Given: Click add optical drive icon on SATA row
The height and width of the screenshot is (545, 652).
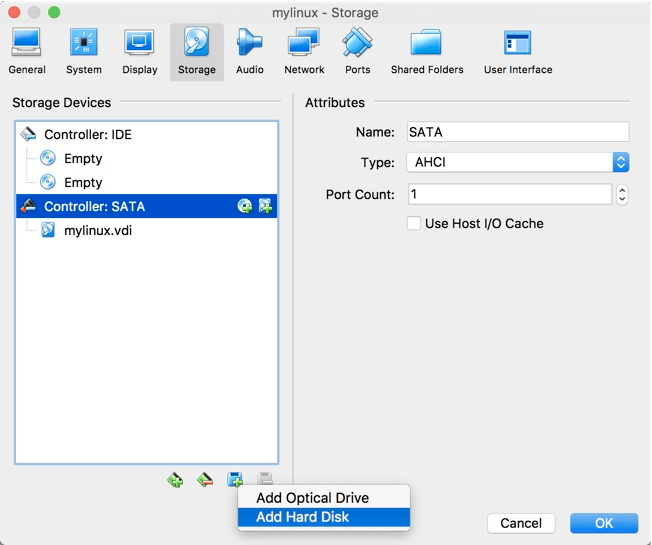Looking at the screenshot, I should 245,206.
